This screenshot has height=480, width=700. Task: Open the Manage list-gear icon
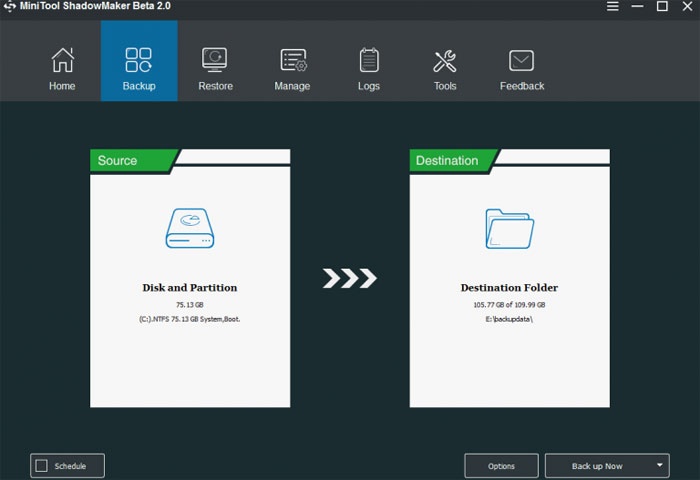coord(293,60)
